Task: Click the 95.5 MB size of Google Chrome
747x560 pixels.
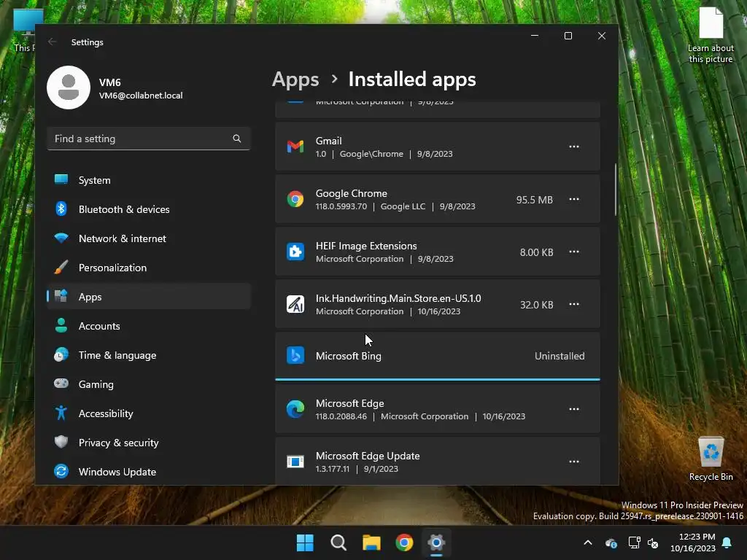Action: [x=535, y=200]
